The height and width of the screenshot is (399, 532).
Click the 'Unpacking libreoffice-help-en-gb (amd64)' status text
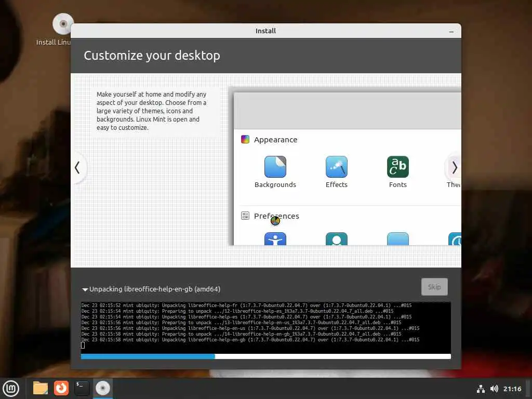(x=155, y=289)
